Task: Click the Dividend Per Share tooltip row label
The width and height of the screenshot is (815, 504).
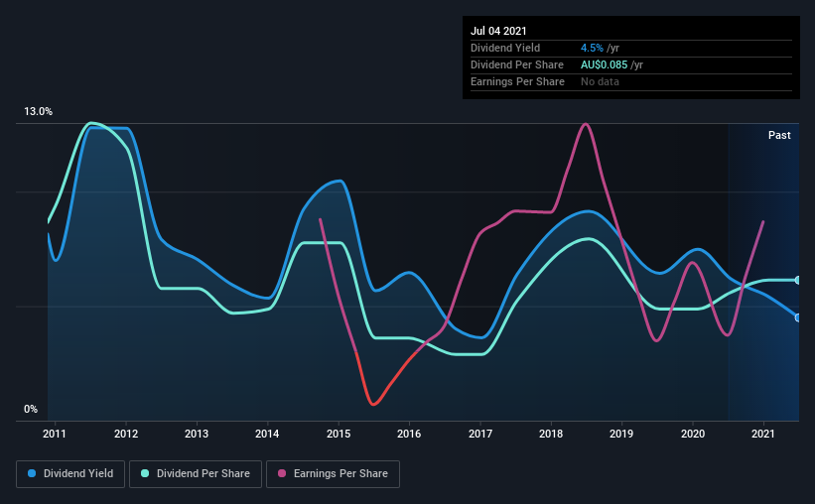Action: pyautogui.click(x=516, y=64)
